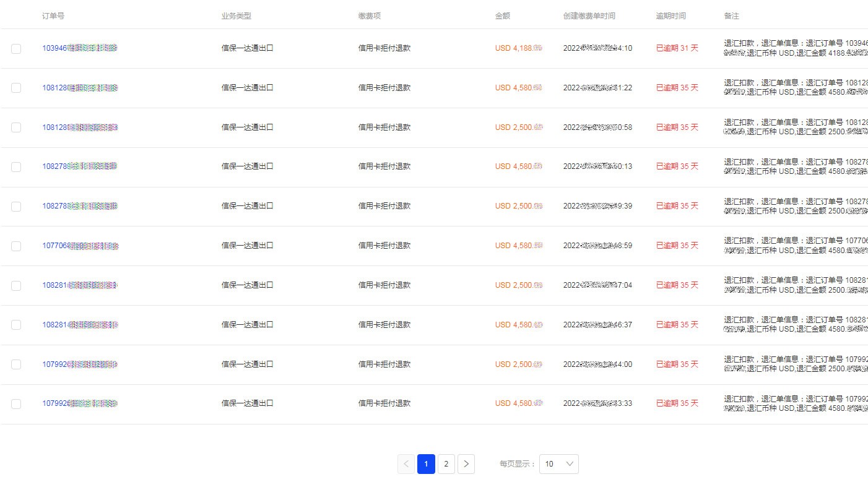The height and width of the screenshot is (482, 868).
Task: Open order link 108278 in the USD 4,580 row
Action: click(x=80, y=166)
